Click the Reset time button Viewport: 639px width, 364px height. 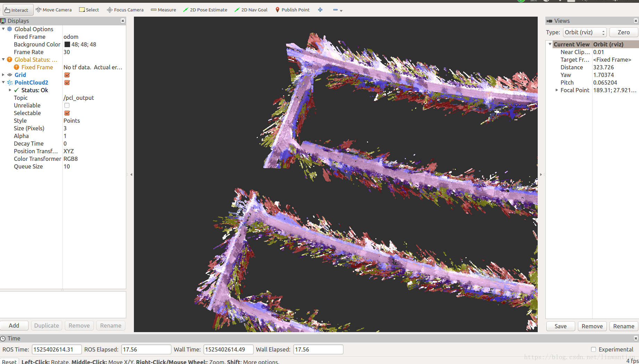coord(9,362)
